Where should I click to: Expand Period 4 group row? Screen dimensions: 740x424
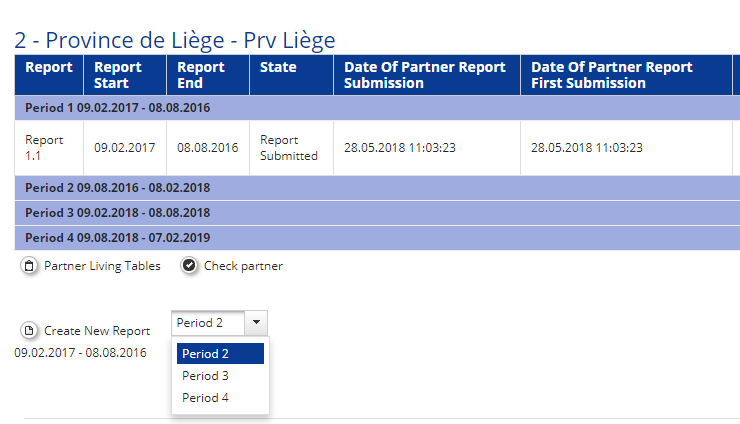[117, 238]
